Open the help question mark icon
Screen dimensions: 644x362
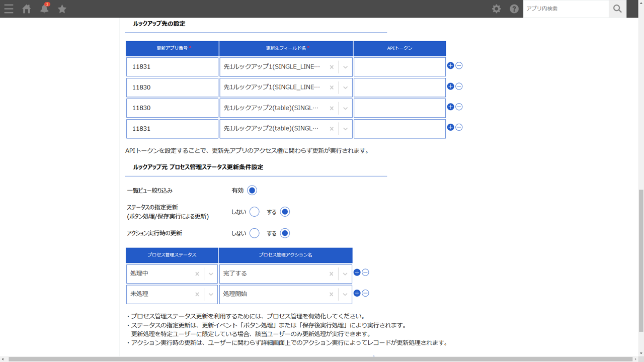tap(514, 9)
